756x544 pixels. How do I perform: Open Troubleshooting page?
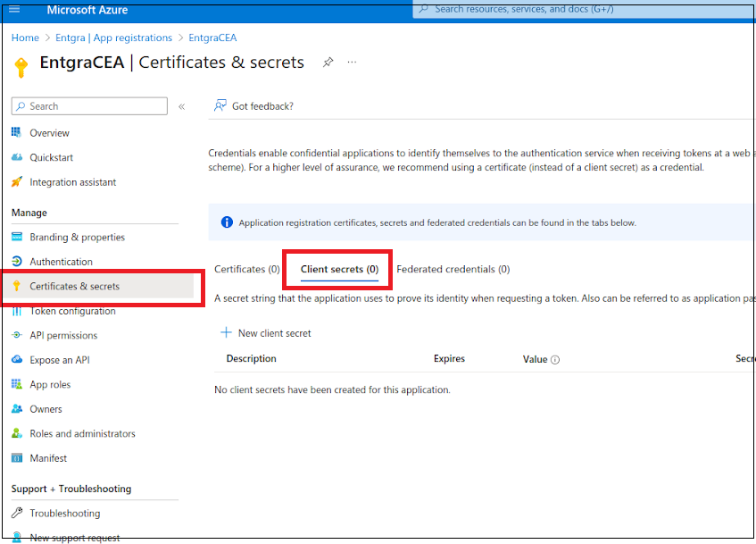65,513
